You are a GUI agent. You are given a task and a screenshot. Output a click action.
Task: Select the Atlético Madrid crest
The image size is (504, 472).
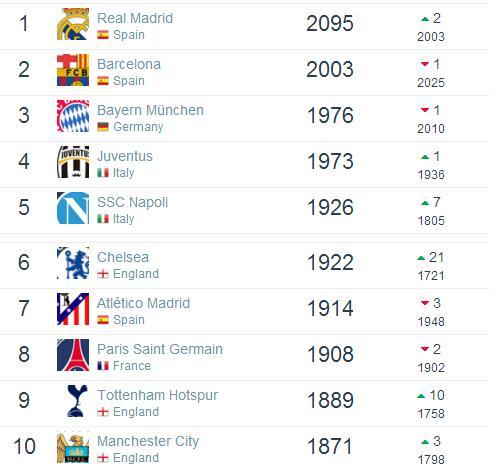tap(73, 309)
